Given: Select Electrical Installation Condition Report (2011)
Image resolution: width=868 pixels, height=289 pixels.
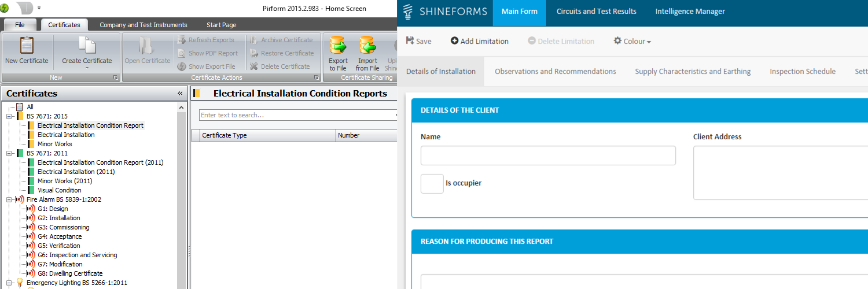Looking at the screenshot, I should (x=100, y=162).
